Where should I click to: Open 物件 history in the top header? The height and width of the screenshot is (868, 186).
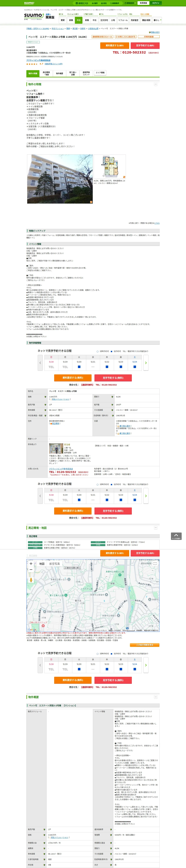pyautogui.click(x=95, y=3)
